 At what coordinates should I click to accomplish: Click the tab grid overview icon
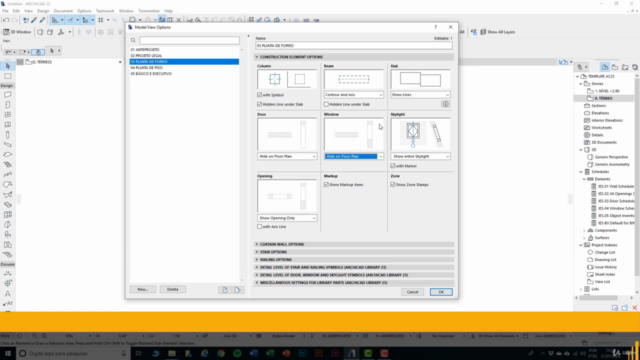(20, 62)
